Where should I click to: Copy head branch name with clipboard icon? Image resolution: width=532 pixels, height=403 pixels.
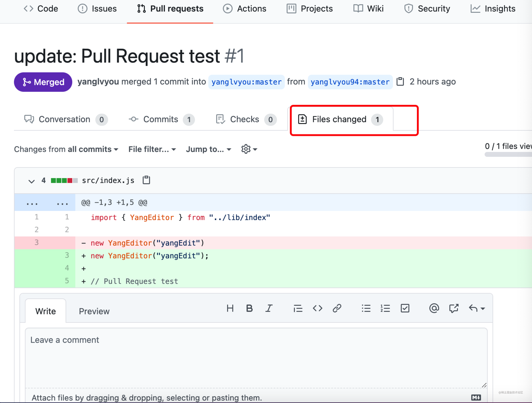(400, 82)
